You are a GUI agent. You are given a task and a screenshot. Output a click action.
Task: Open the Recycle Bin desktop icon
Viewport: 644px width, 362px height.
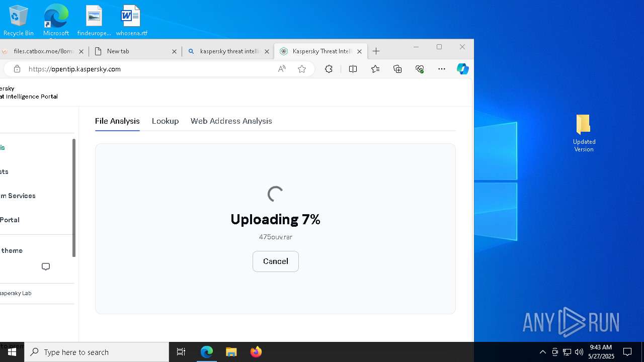point(19,20)
